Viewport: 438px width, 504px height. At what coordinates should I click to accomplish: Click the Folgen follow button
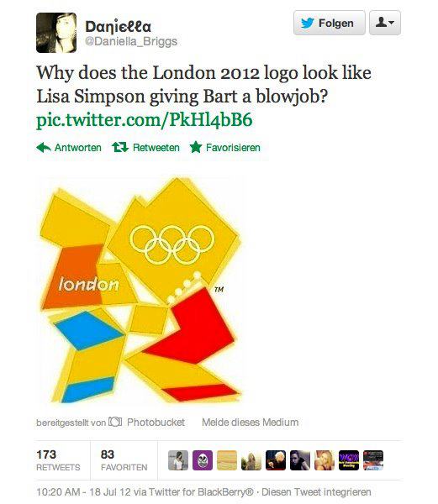(330, 23)
